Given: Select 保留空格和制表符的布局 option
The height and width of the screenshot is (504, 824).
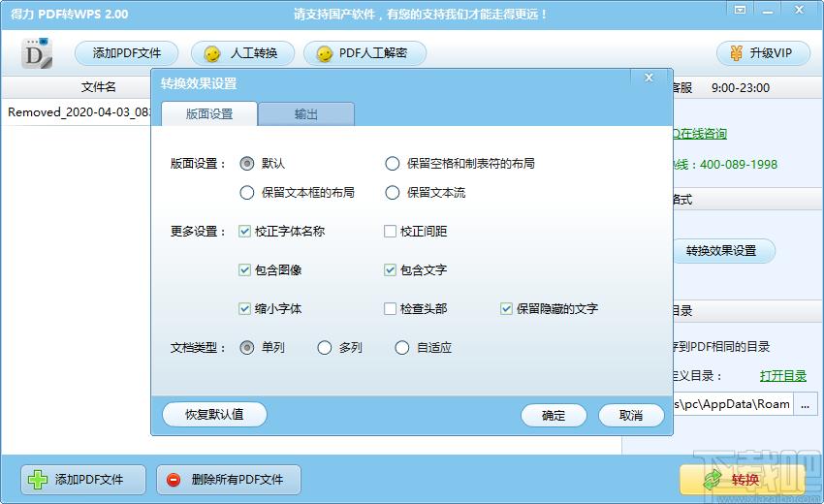Looking at the screenshot, I should 392,164.
